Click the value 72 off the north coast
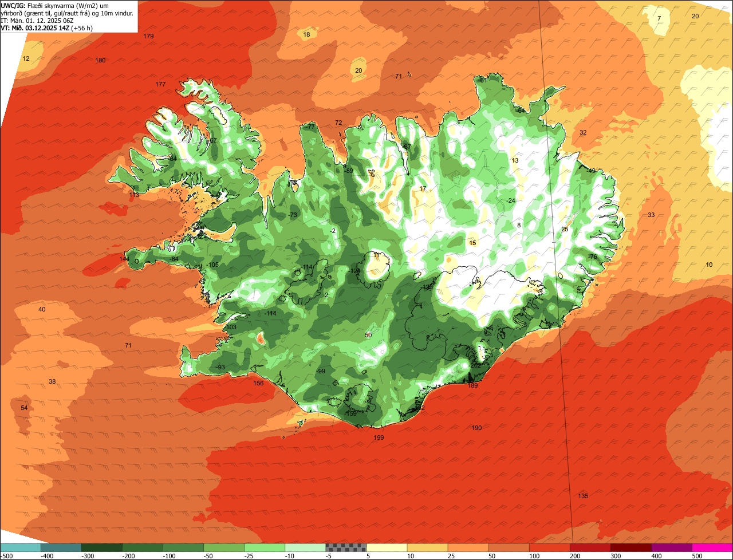 pyautogui.click(x=338, y=123)
